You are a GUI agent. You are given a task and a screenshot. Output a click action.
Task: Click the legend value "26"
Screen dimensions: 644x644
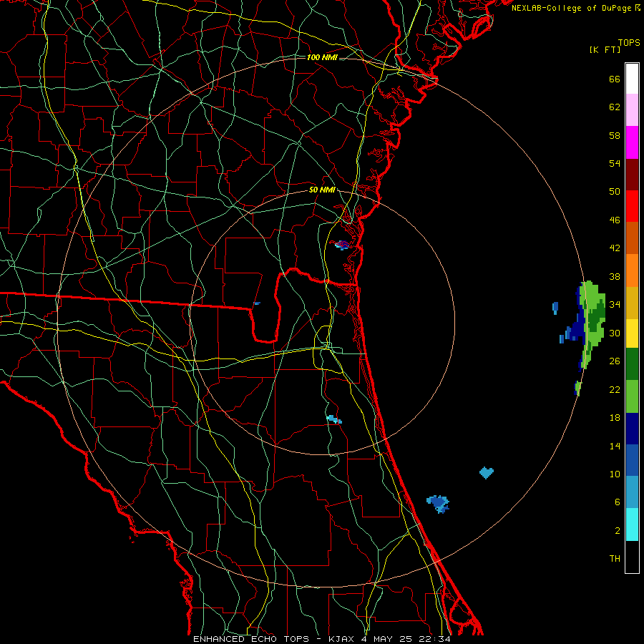615,361
